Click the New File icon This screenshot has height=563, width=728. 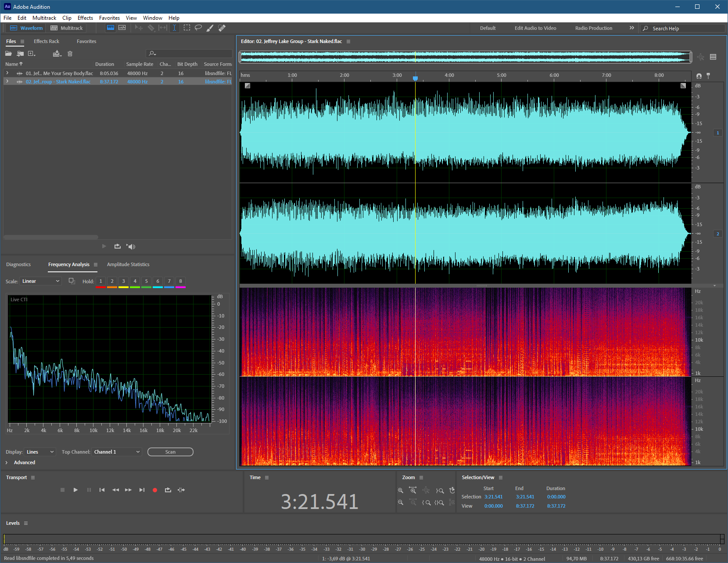[32, 54]
